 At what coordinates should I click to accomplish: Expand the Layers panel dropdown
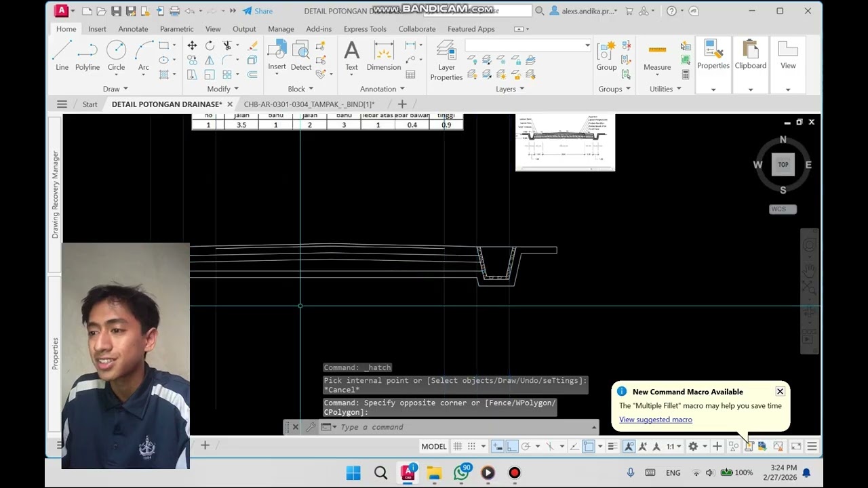(510, 89)
